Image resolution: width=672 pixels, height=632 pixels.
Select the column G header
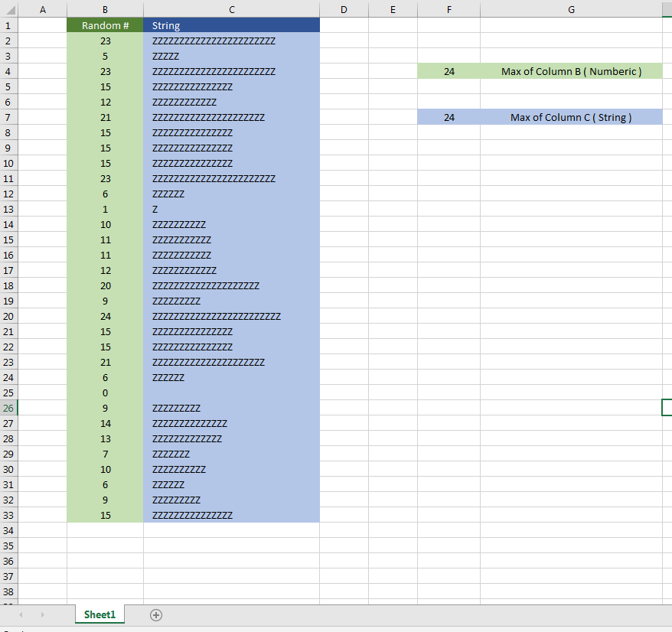click(x=571, y=9)
